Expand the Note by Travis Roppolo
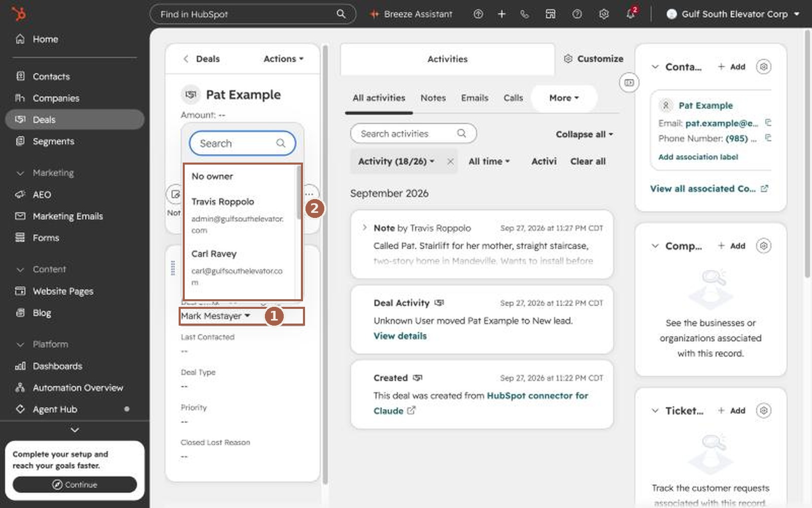This screenshot has height=508, width=812. (364, 228)
